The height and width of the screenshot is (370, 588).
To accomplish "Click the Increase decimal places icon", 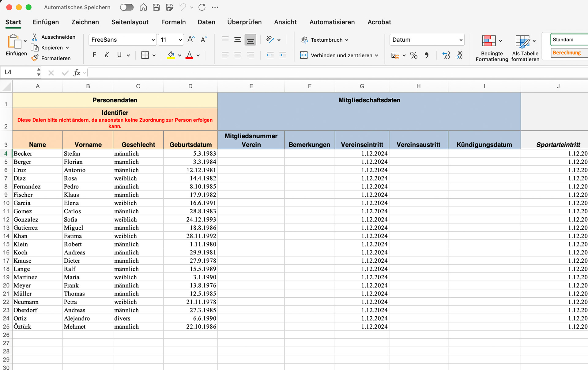I will click(446, 55).
